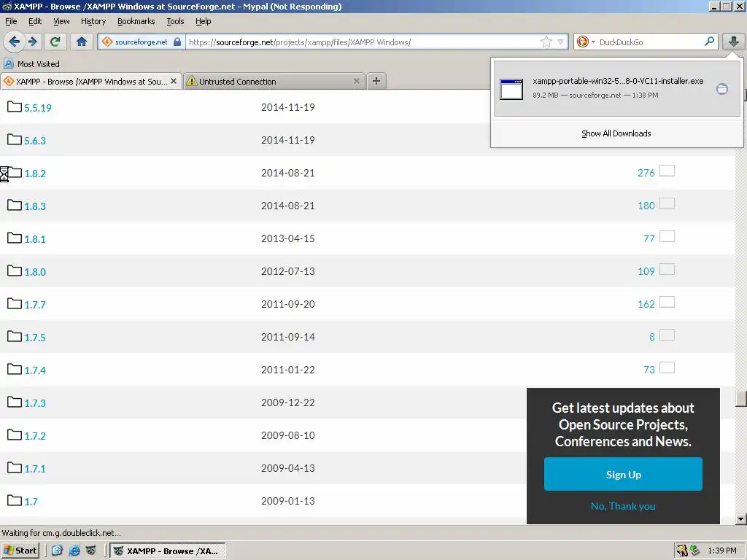The image size is (747, 560).
Task: Reload the page with the refresh icon
Action: (x=55, y=42)
